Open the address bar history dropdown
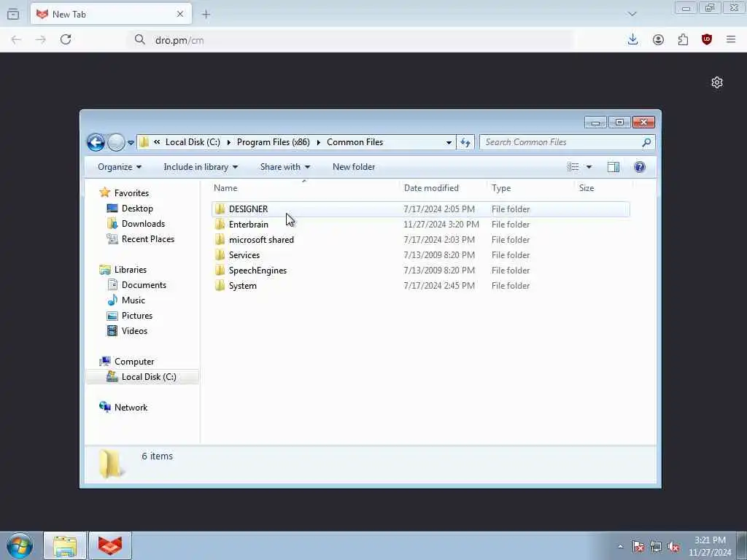The width and height of the screenshot is (747, 560). pos(449,142)
